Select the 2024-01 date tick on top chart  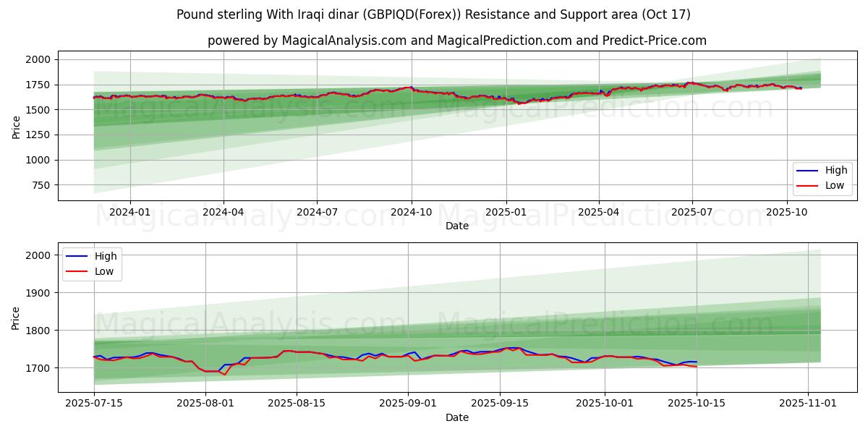click(130, 212)
